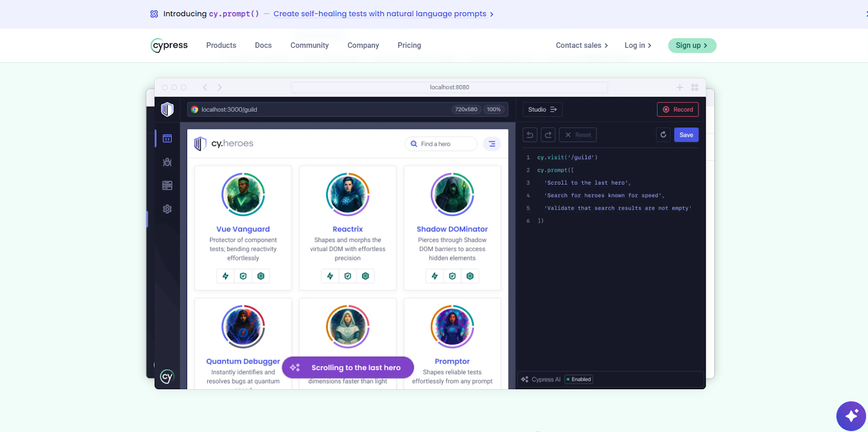Select the Specs icon in app sidebar
The height and width of the screenshot is (432, 868).
[167, 139]
